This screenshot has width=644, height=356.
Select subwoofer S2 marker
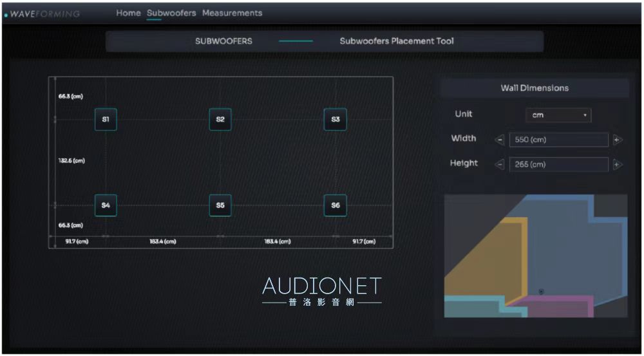(x=220, y=120)
